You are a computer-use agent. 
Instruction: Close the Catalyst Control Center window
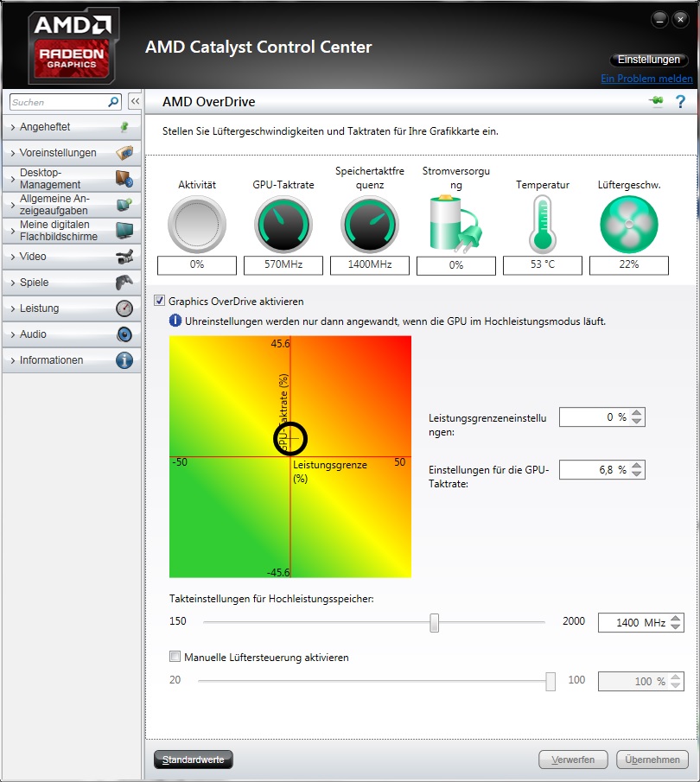coord(680,20)
